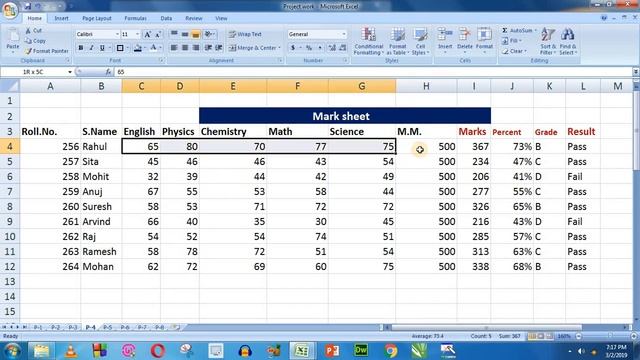
Task: Increase font size with Grow Font
Action: 147,35
